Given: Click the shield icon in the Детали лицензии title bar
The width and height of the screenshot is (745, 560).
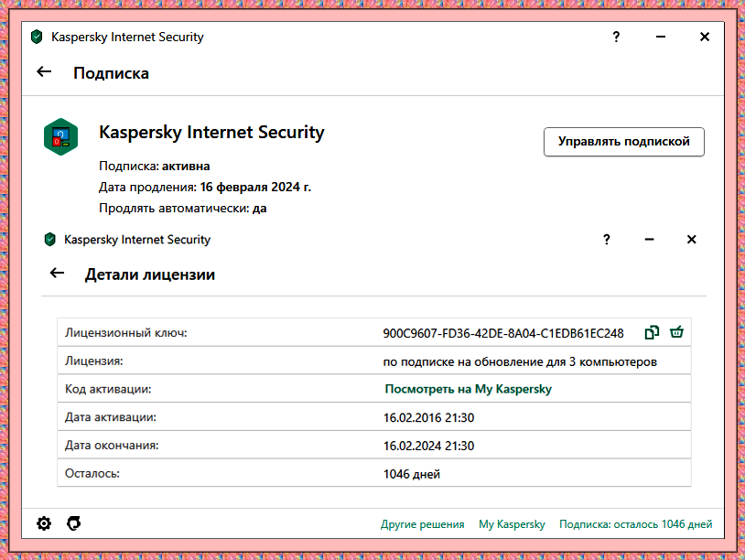Looking at the screenshot, I should (50, 240).
